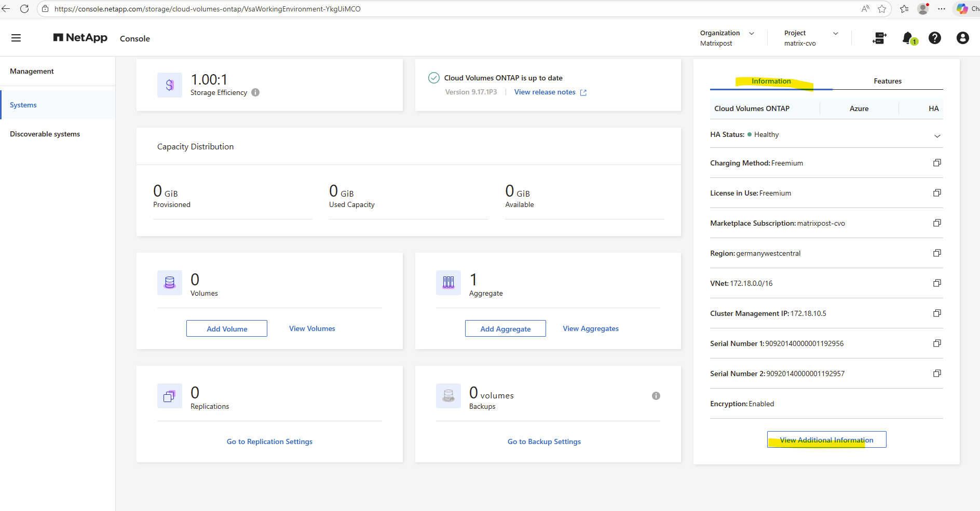The width and height of the screenshot is (980, 511).
Task: Open the help question mark icon
Action: [x=934, y=38]
